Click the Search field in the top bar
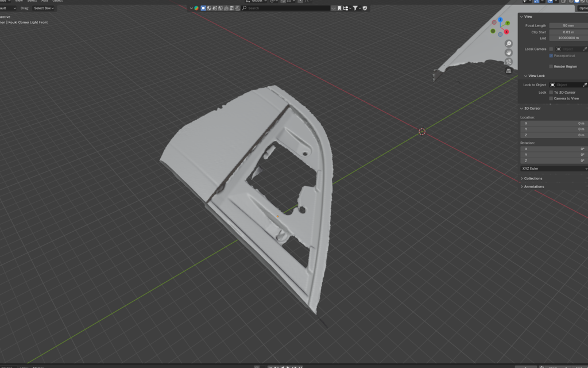The width and height of the screenshot is (588, 368). [x=286, y=8]
